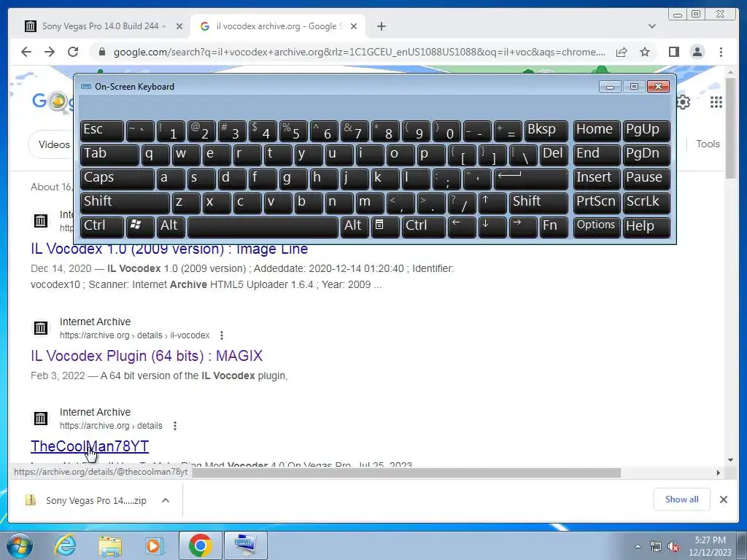The height and width of the screenshot is (560, 747).
Task: Open Chrome three-dot menu
Action: pyautogui.click(x=721, y=52)
